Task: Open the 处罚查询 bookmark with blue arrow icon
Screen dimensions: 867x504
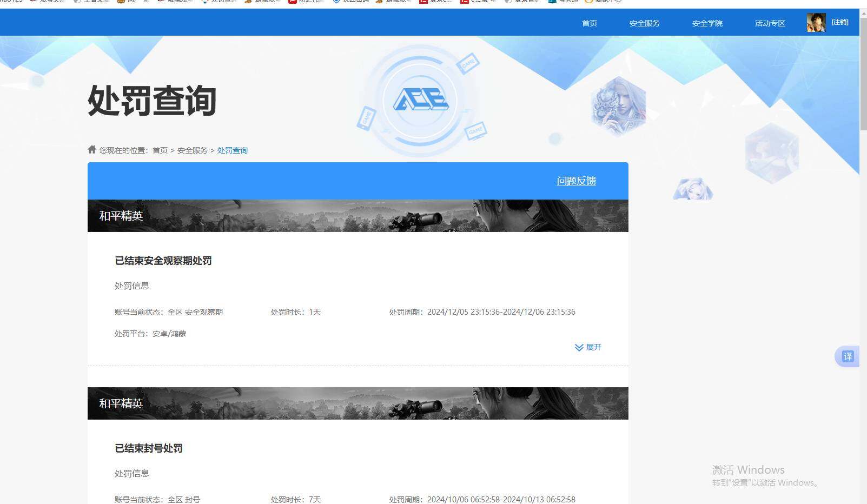Action: (x=219, y=2)
